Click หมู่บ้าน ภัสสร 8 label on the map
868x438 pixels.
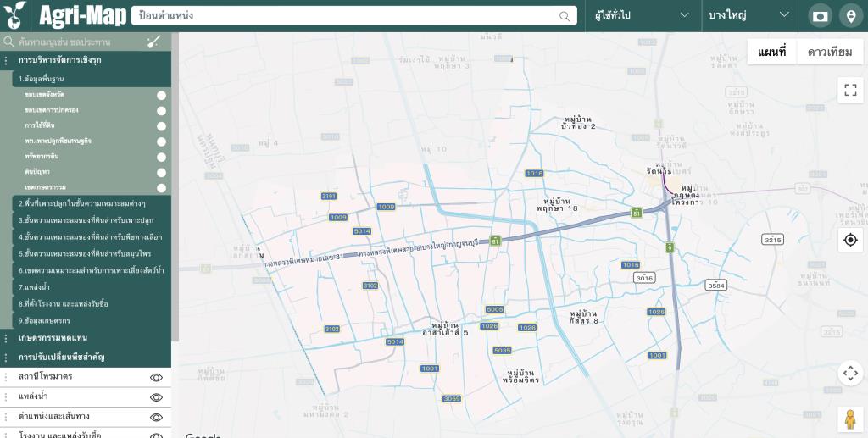pyautogui.click(x=584, y=317)
